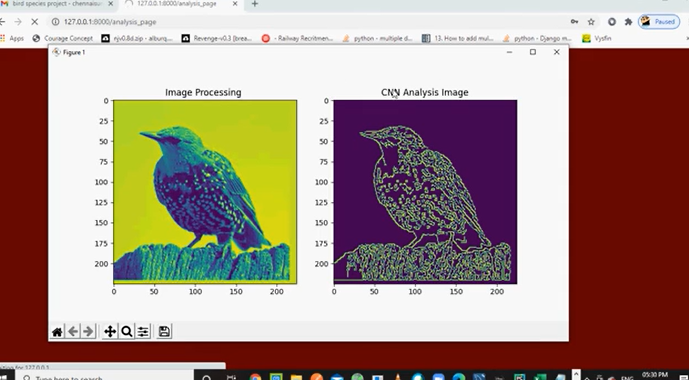Open the Paused profile button

pyautogui.click(x=659, y=22)
